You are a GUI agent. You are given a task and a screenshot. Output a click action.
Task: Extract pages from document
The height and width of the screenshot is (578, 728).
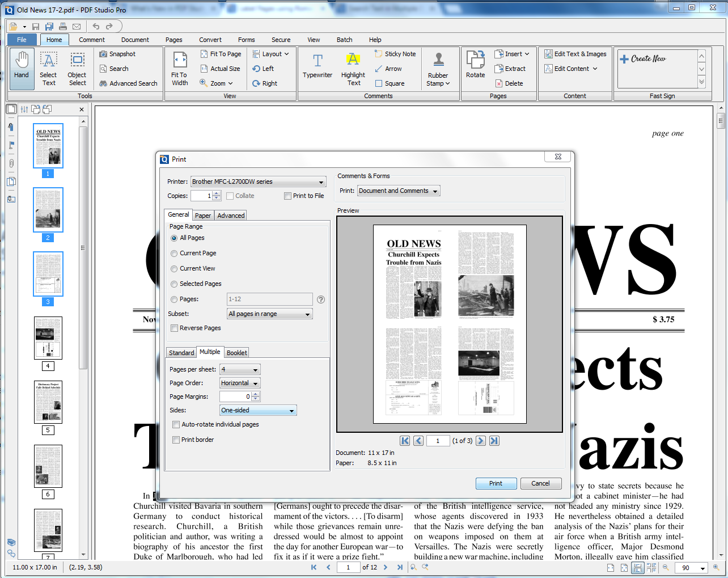coord(510,69)
